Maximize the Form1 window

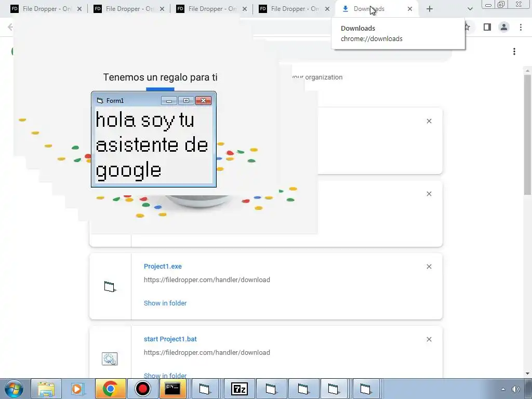click(186, 100)
